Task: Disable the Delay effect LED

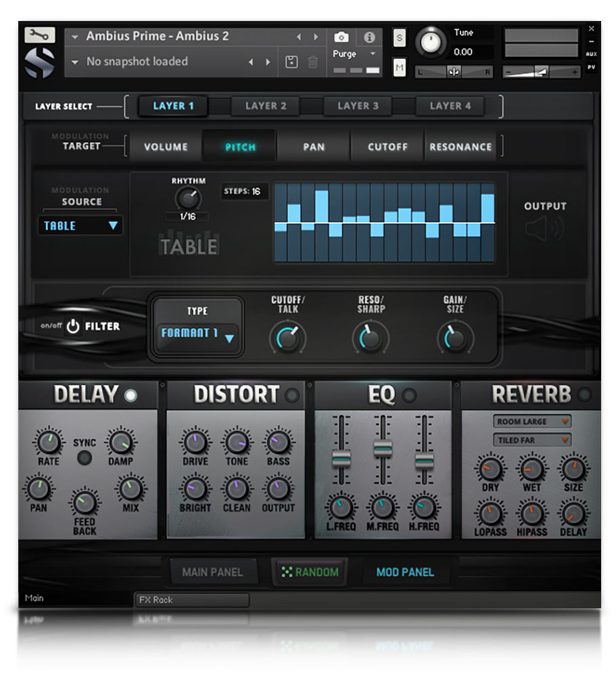Action: coord(131,395)
